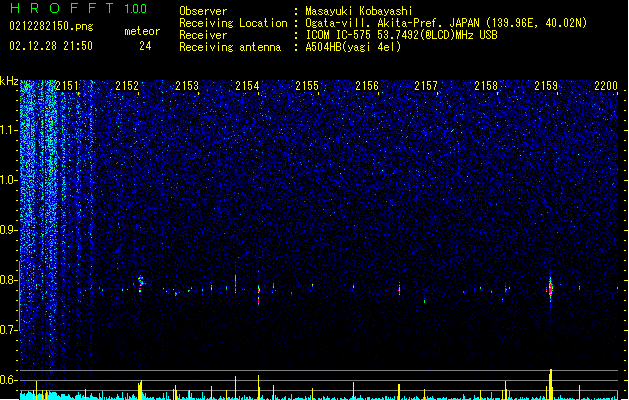Click the 0.7 kHz axis label
This screenshot has width=629, height=400.
pos(9,330)
